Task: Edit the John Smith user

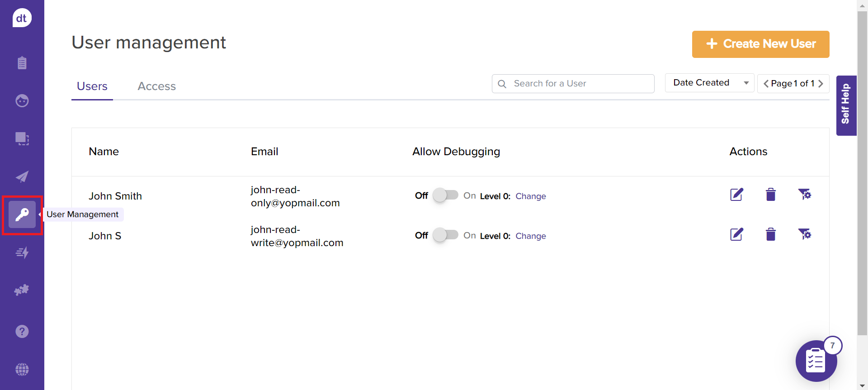Action: pos(736,195)
